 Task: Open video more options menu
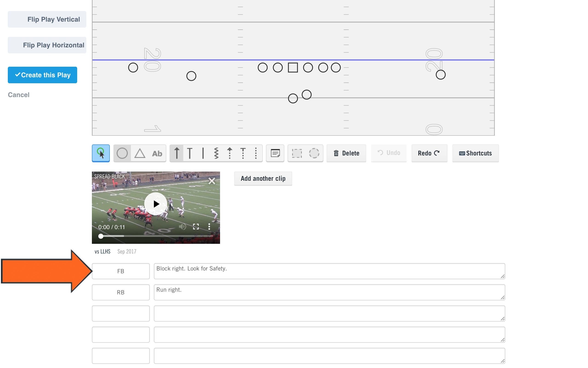[x=209, y=227]
